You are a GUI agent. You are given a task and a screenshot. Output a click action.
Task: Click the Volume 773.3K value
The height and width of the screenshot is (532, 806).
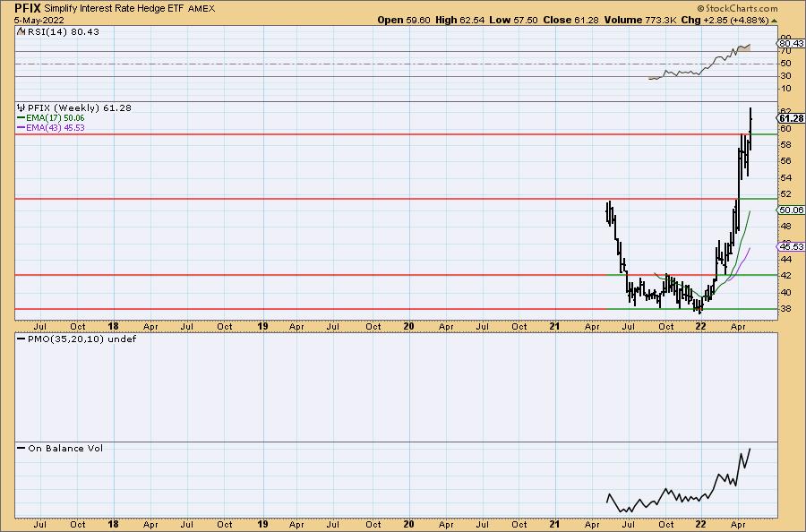(x=640, y=20)
